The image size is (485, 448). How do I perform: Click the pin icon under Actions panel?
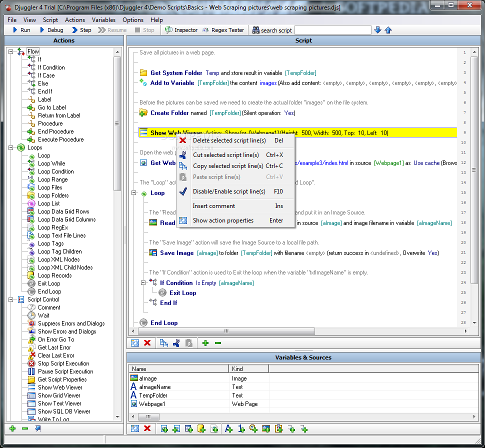tap(37, 428)
